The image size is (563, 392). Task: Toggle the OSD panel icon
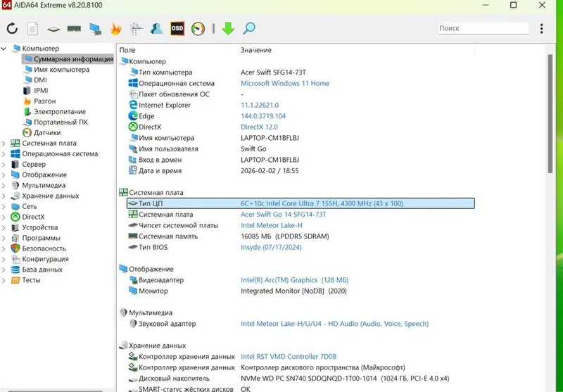177,28
